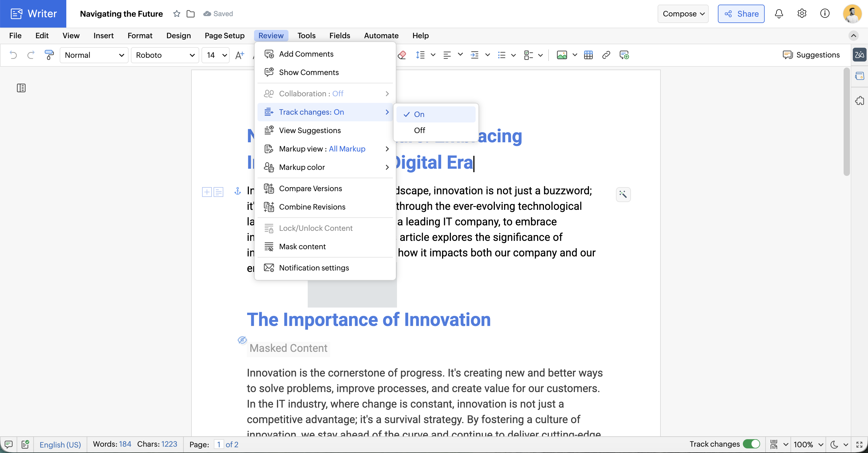Click the Suggestions button
The height and width of the screenshot is (453, 868).
[811, 55]
